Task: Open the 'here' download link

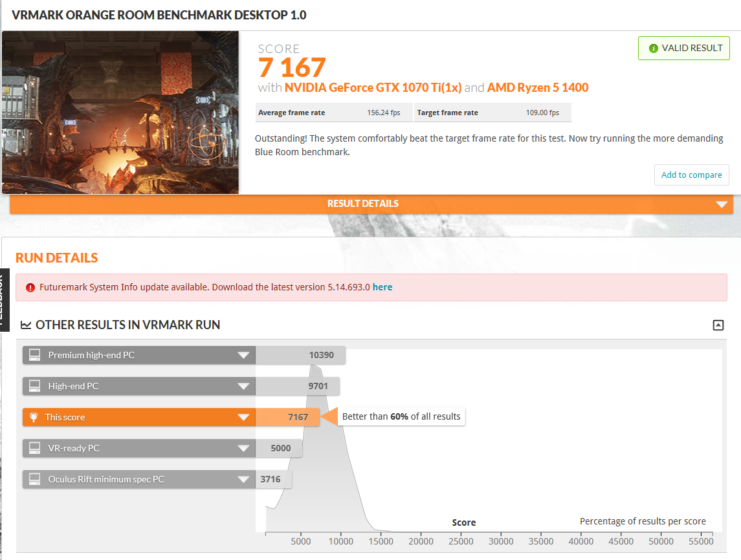Action: coord(382,287)
